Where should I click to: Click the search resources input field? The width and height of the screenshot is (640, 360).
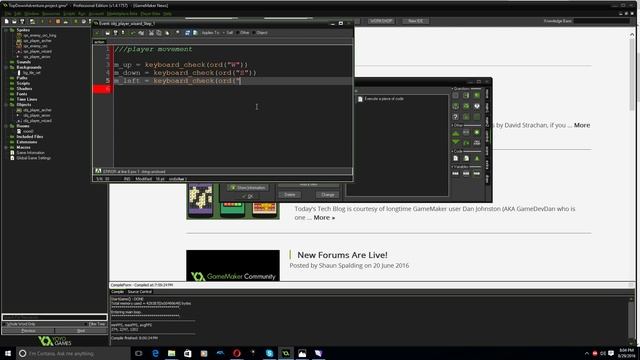pyautogui.click(x=54, y=317)
